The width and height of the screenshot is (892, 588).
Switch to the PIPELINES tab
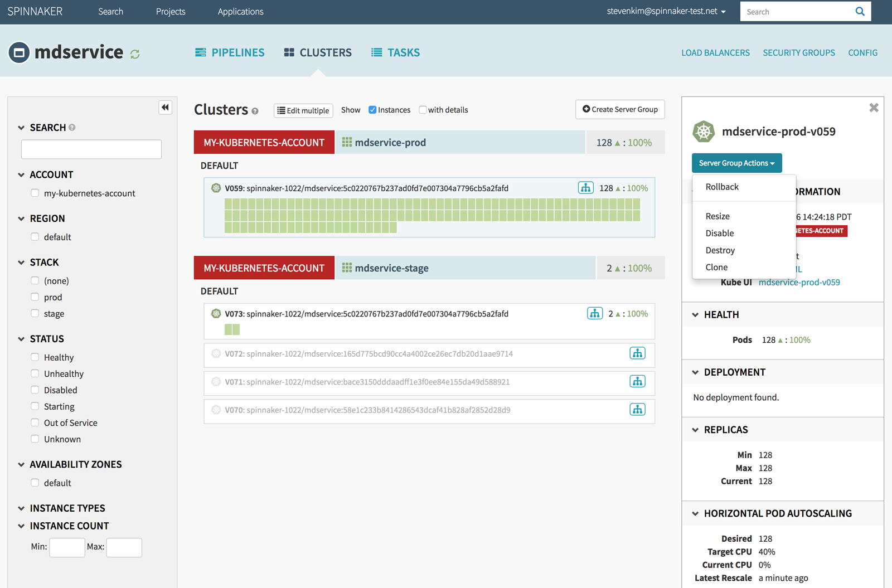tap(230, 52)
